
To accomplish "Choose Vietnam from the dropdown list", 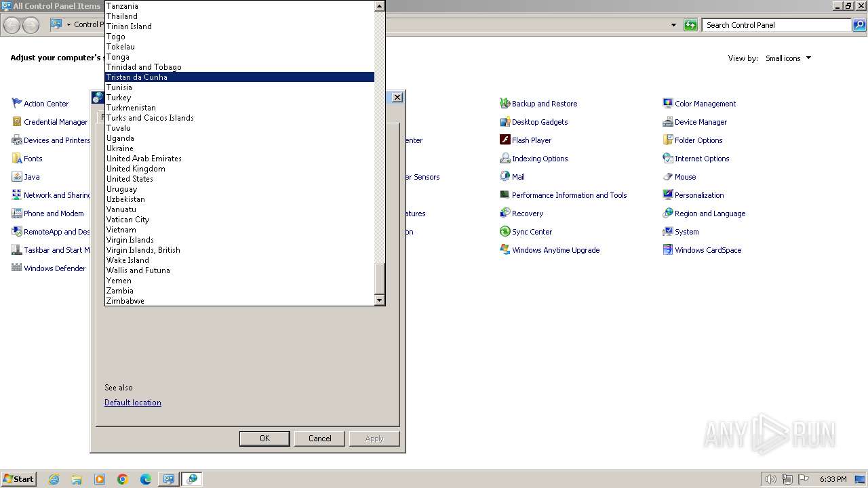I will point(239,230).
